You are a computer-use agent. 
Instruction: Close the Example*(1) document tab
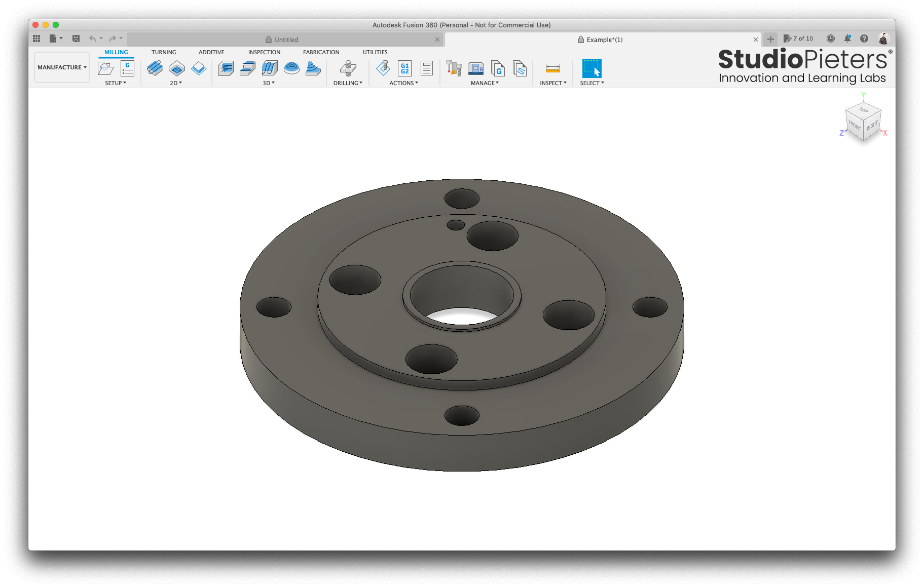coord(756,40)
